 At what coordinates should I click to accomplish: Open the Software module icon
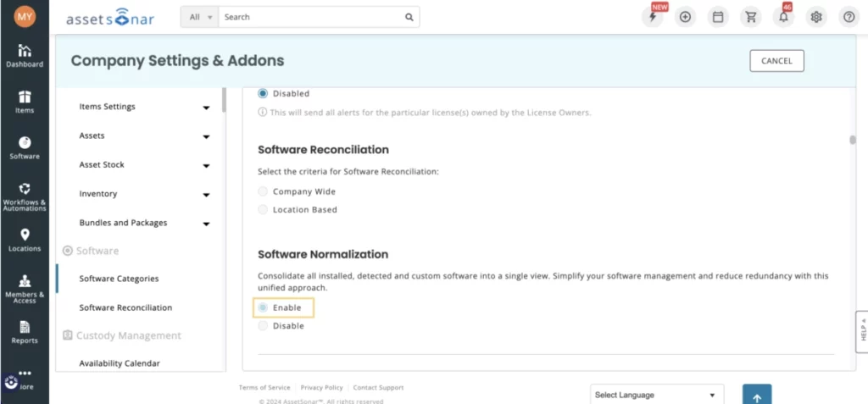pos(25,143)
